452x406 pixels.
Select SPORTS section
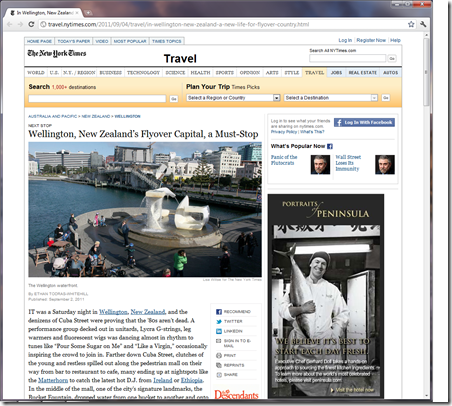click(225, 73)
